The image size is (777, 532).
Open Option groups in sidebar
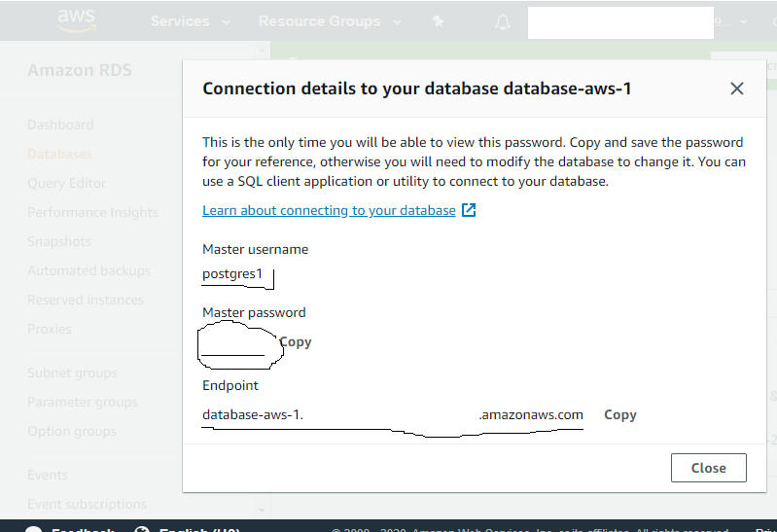click(72, 432)
